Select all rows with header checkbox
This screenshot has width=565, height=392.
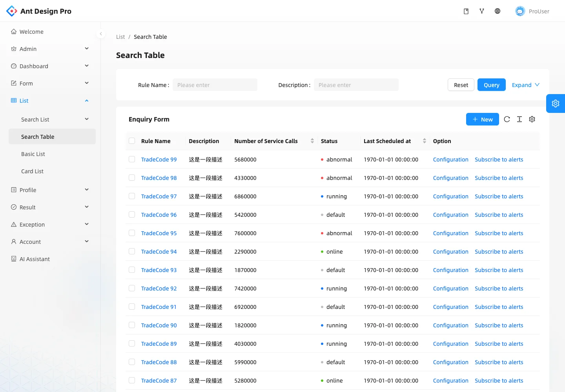(x=132, y=141)
